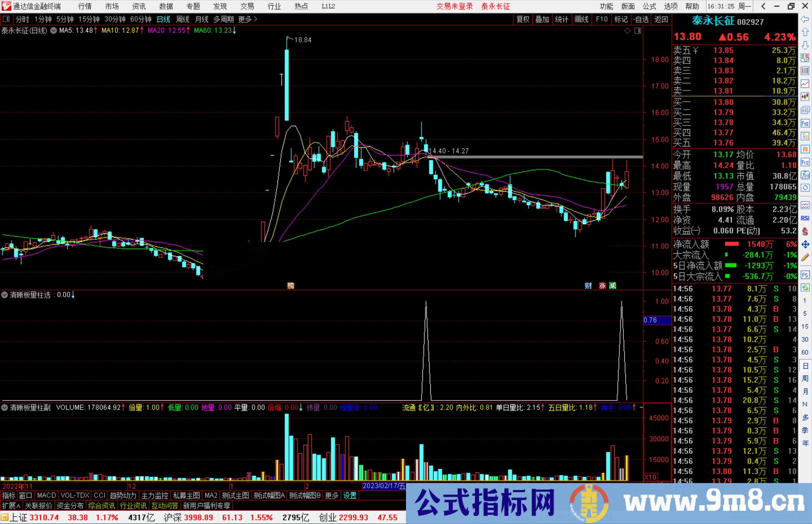Screen dimensions: 812x524
Task: Open the f(x) formula icon in sidebar
Action: [805, 175]
